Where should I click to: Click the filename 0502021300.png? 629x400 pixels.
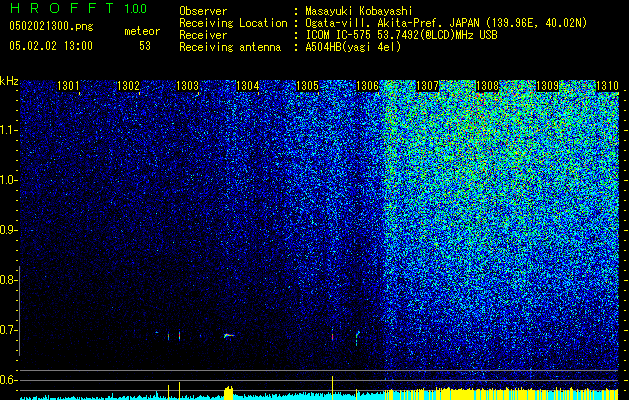(x=51, y=26)
